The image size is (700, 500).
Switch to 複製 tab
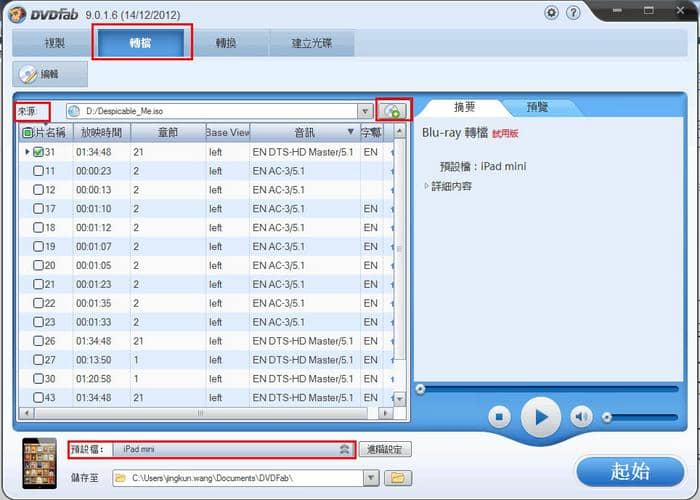point(54,43)
